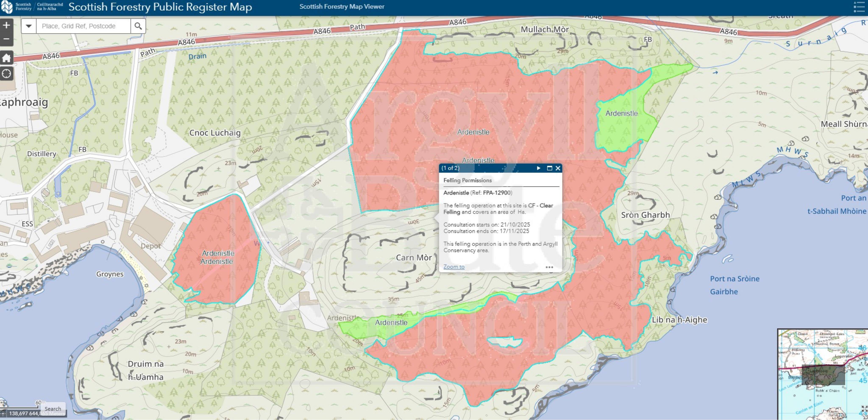
Task: Open popup more actions ellipsis
Action: (x=549, y=267)
